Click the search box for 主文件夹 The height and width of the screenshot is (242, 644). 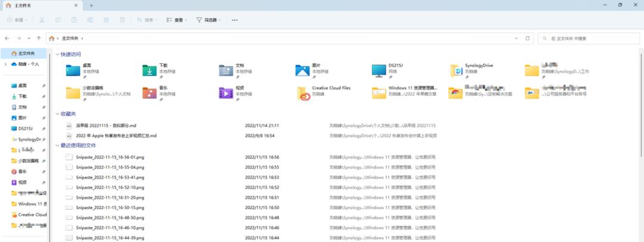tap(587, 38)
